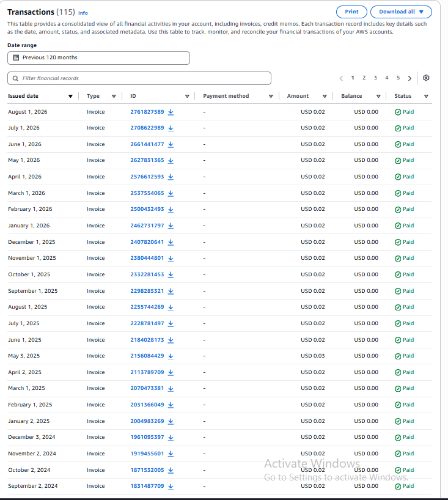Sort by Issued date column arrow
448x500 pixels.
70,97
